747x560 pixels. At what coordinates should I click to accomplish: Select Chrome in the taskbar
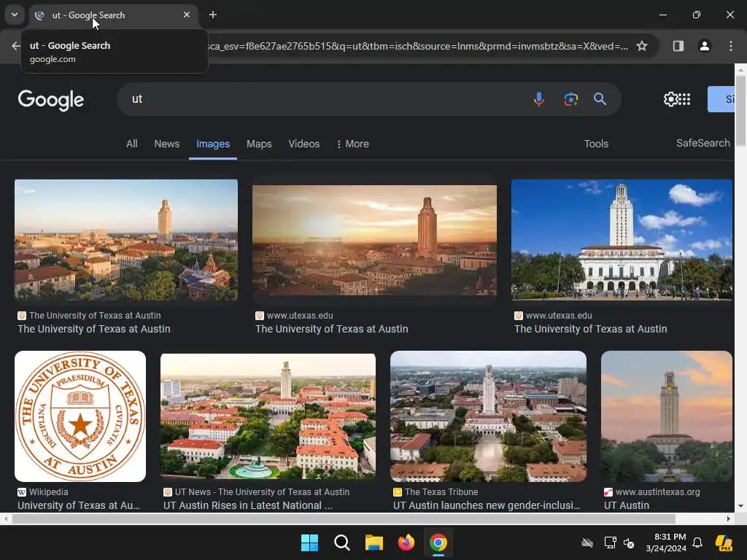tap(438, 542)
